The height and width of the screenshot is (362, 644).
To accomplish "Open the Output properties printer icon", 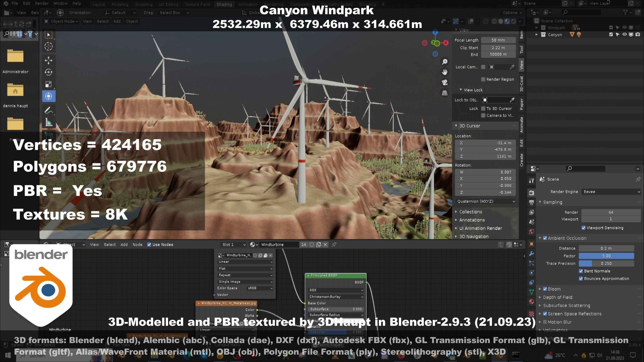I will click(531, 202).
